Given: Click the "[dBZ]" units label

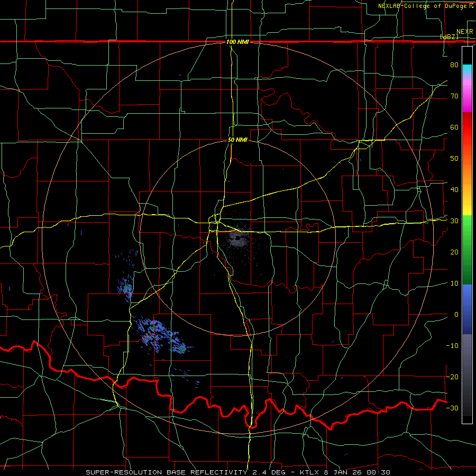Looking at the screenshot, I should point(449,37).
